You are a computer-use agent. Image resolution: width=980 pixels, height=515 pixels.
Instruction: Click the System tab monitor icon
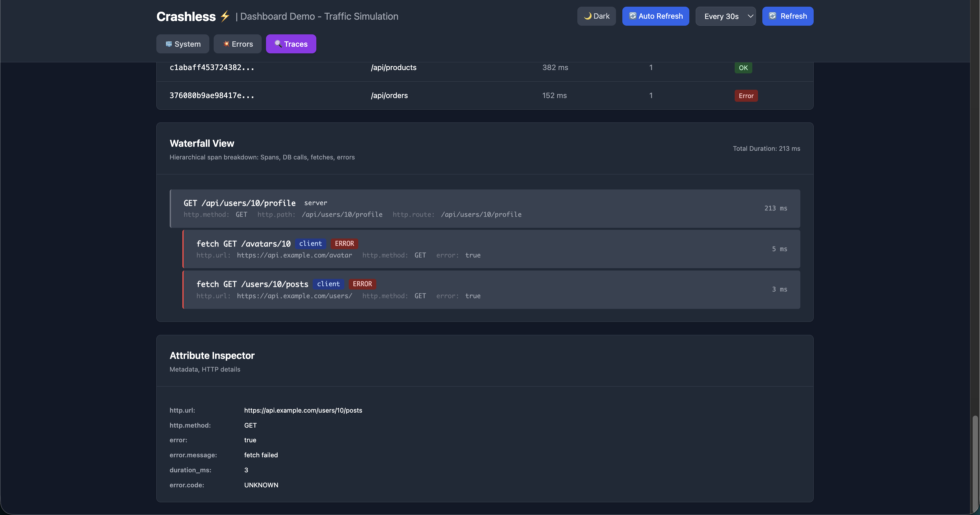pyautogui.click(x=169, y=44)
